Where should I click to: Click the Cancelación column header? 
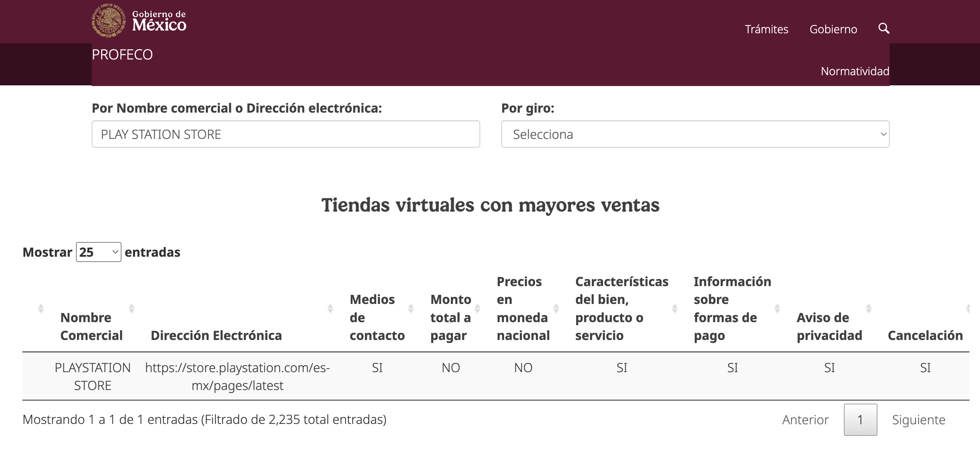(925, 335)
